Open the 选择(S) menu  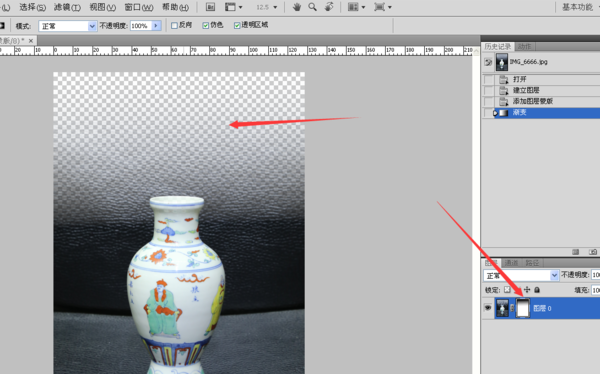point(33,7)
